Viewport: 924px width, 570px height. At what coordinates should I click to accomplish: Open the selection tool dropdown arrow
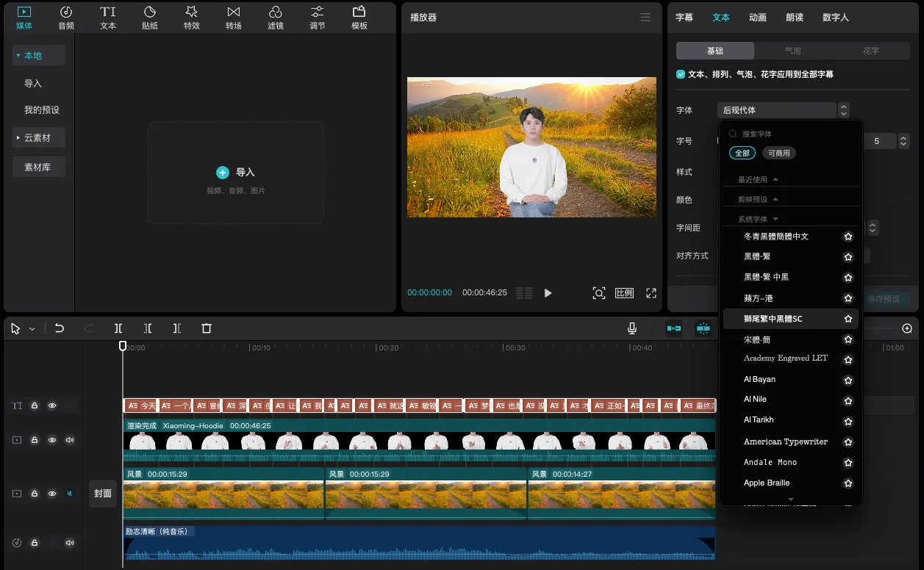(32, 329)
